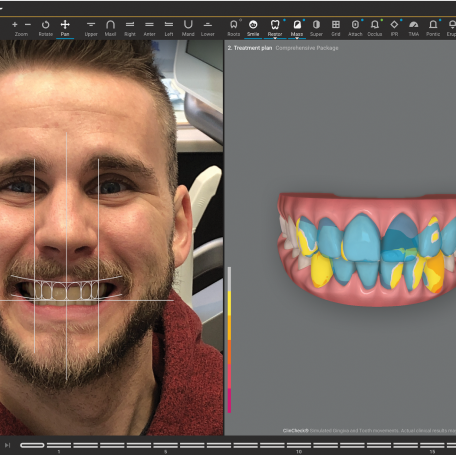Click the 'Comprehensive Package' label
The height and width of the screenshot is (457, 456).
tap(307, 48)
